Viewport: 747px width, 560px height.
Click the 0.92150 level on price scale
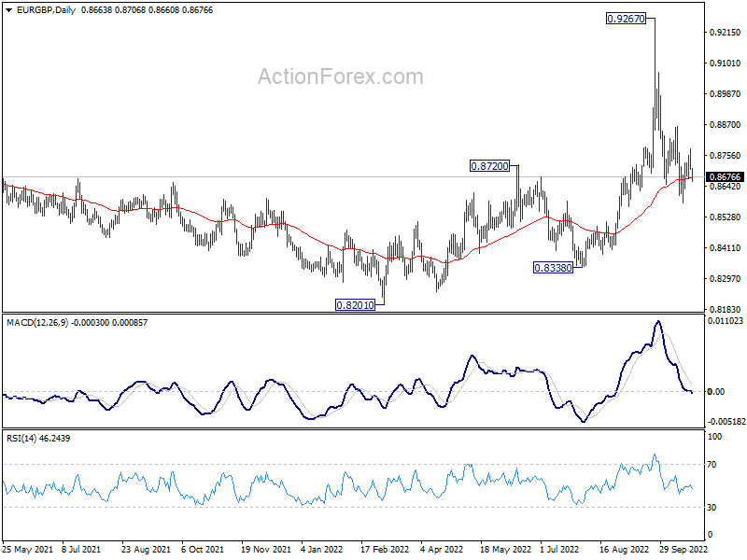click(x=726, y=33)
